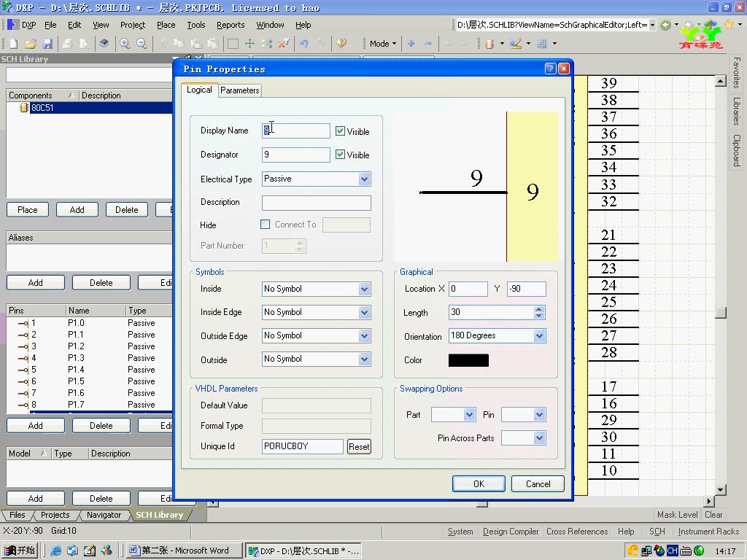The width and height of the screenshot is (747, 560).
Task: Click the IEEE symbols component icon
Action: coord(489,44)
